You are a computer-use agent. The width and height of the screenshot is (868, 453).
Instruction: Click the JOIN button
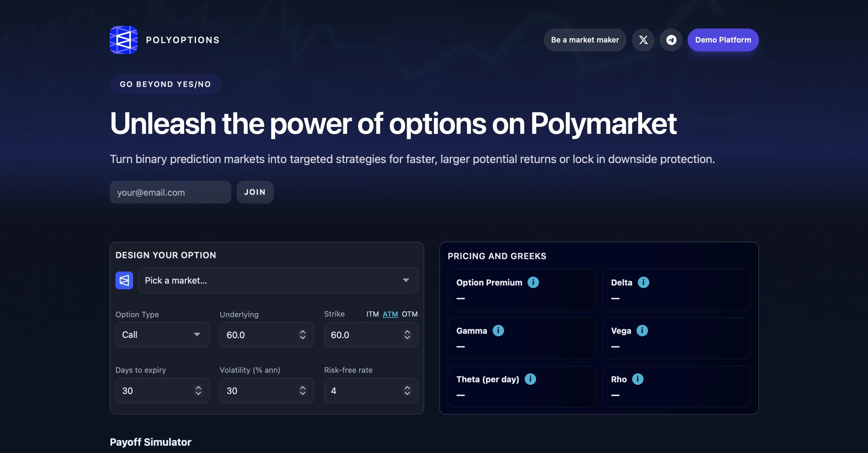pos(255,192)
